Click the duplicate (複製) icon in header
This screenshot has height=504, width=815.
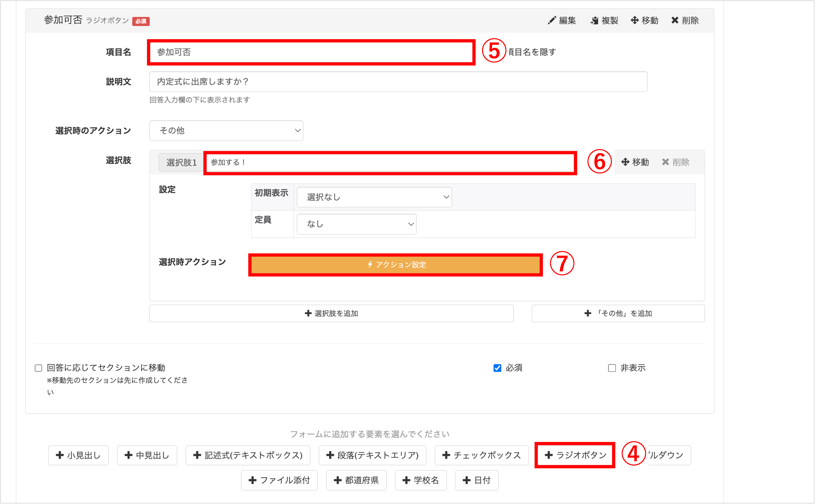[594, 20]
